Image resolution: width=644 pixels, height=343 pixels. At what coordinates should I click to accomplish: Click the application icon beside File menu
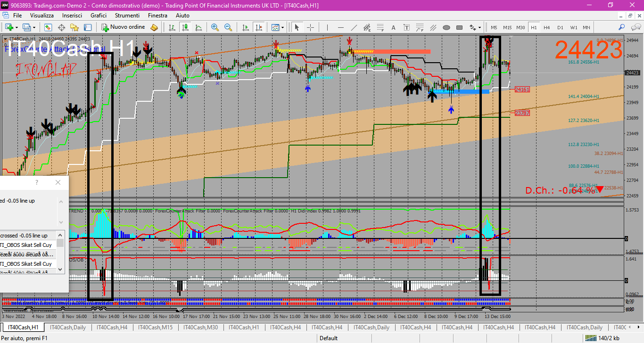click(5, 16)
